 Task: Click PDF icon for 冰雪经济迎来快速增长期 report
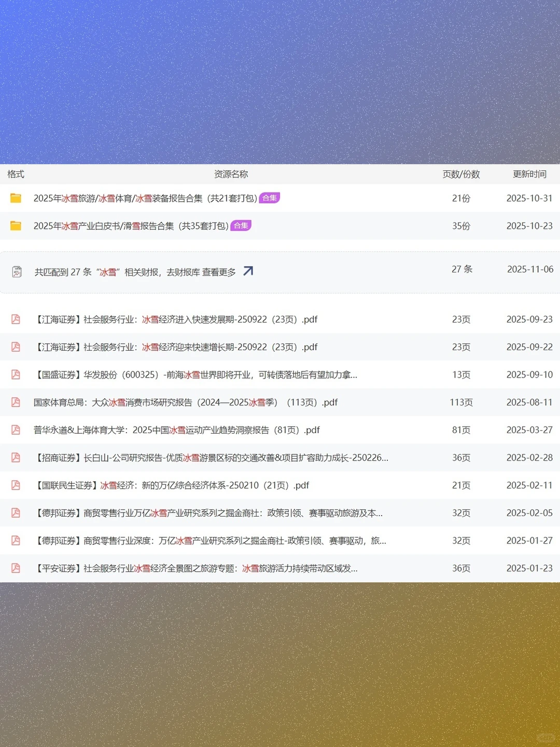[x=16, y=347]
